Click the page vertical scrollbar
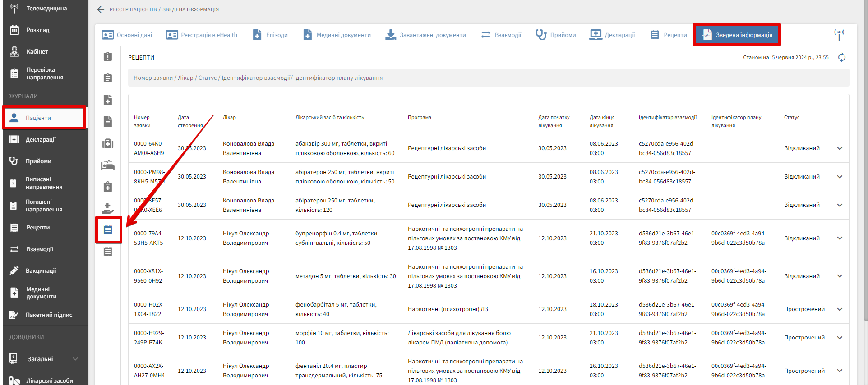 pyautogui.click(x=865, y=180)
